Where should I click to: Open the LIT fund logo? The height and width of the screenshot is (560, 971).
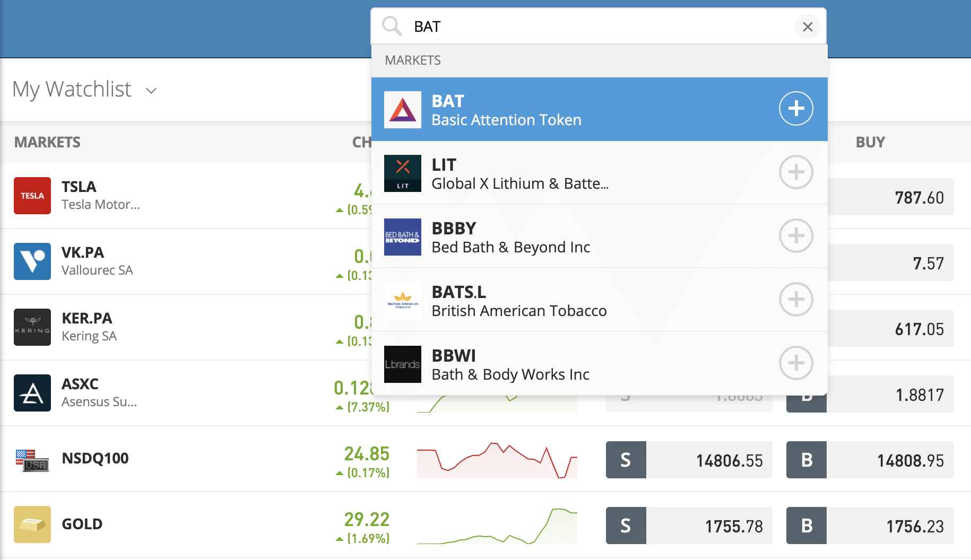coord(403,173)
